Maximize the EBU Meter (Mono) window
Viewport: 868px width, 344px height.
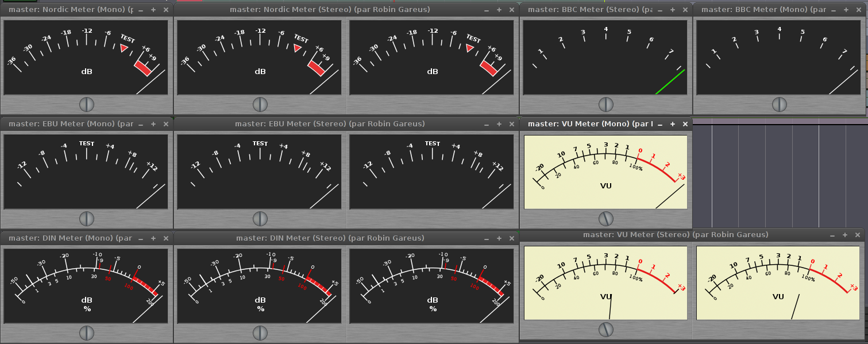tap(153, 125)
